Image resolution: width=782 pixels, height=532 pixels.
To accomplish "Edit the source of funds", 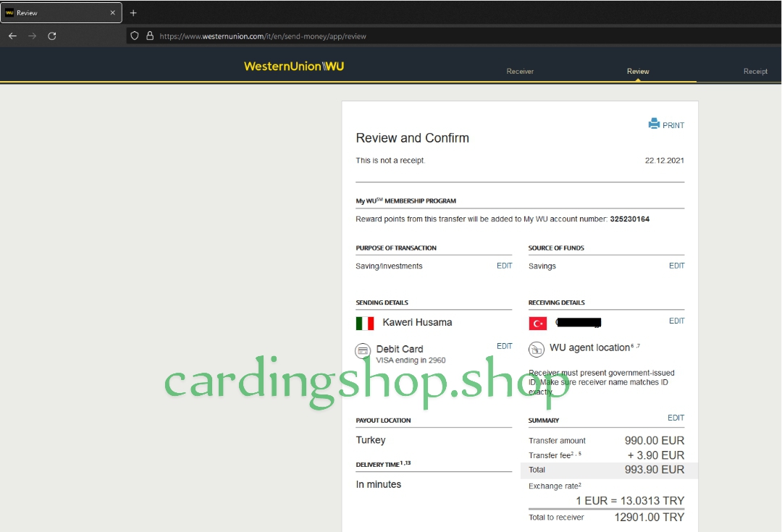I will click(x=677, y=266).
